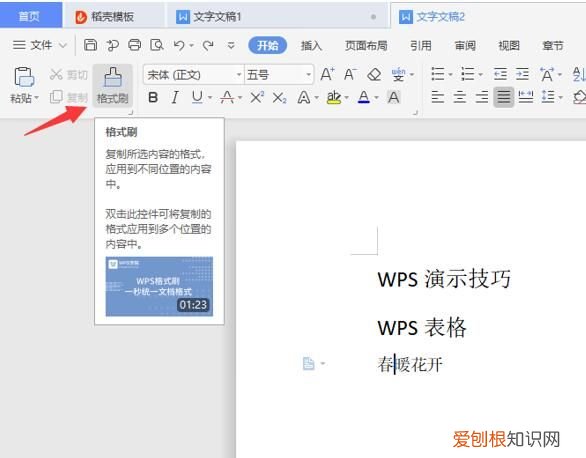This screenshot has height=458, width=586.
Task: Toggle Underline formatting
Action: point(197,98)
